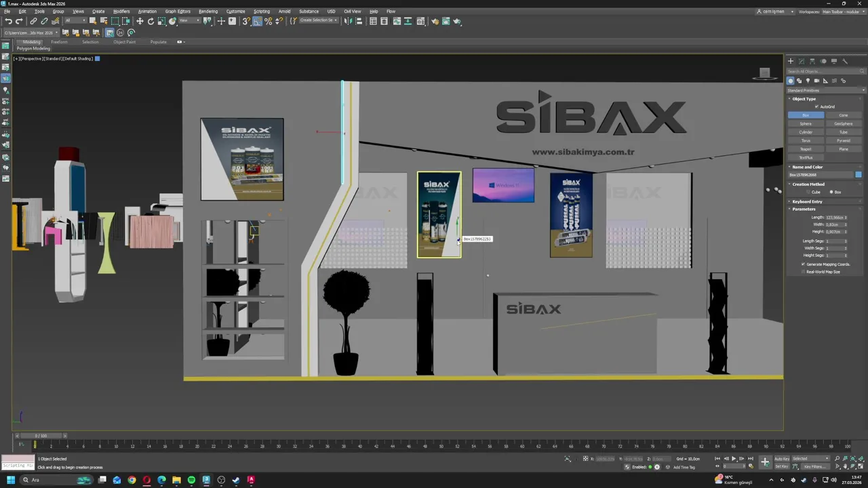Select the Geometry category icon
The width and height of the screenshot is (868, 488).
(x=790, y=81)
